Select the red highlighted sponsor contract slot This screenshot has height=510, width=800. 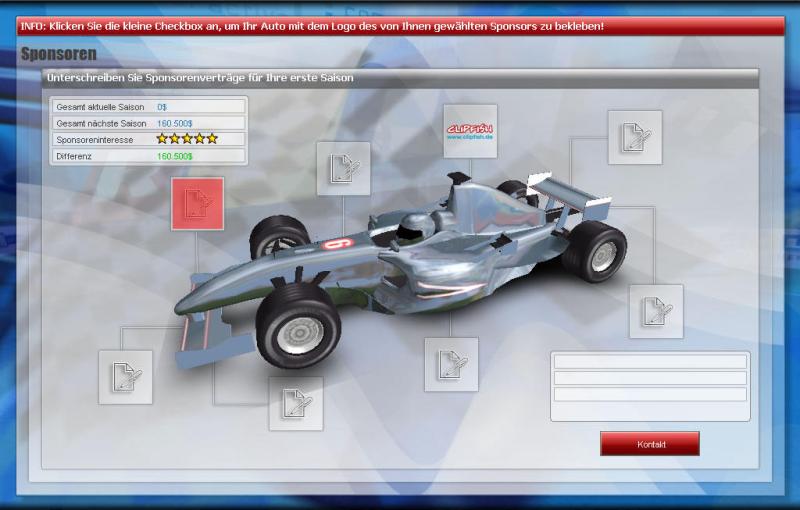click(x=197, y=204)
